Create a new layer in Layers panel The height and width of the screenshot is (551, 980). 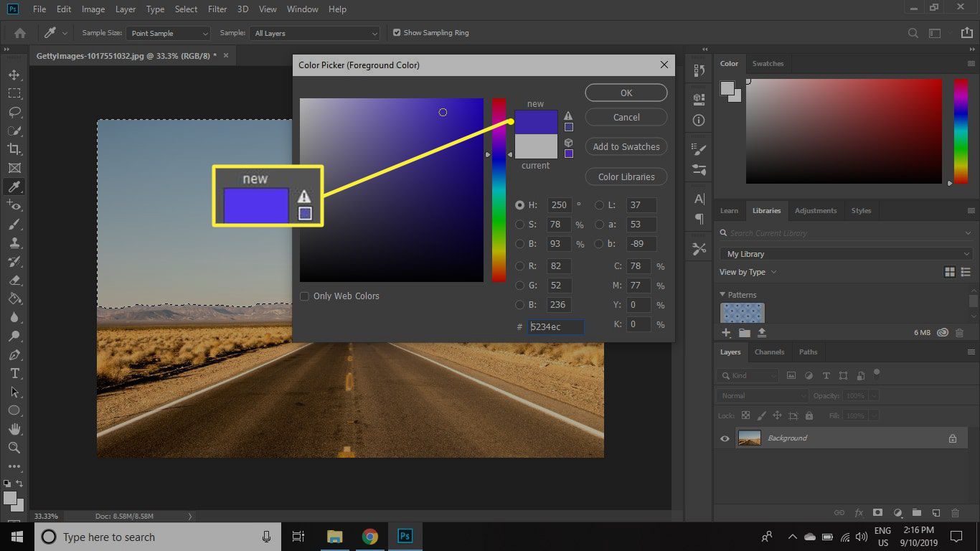[936, 513]
